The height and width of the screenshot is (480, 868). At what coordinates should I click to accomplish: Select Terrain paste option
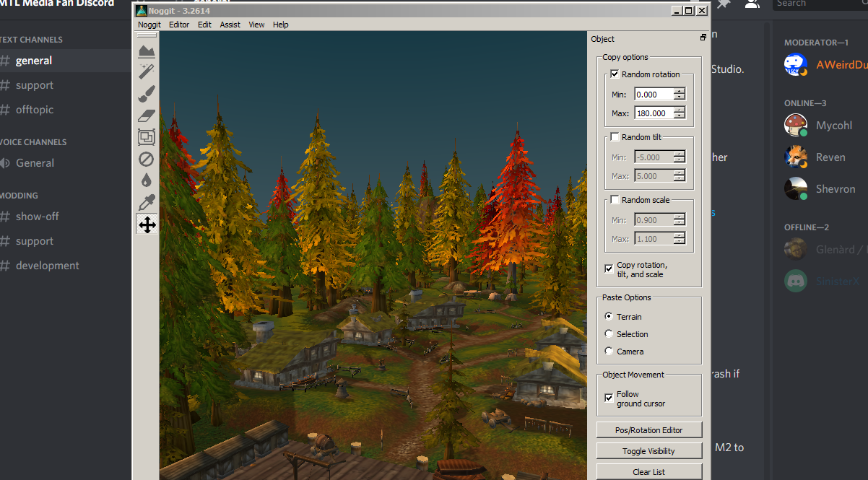609,316
